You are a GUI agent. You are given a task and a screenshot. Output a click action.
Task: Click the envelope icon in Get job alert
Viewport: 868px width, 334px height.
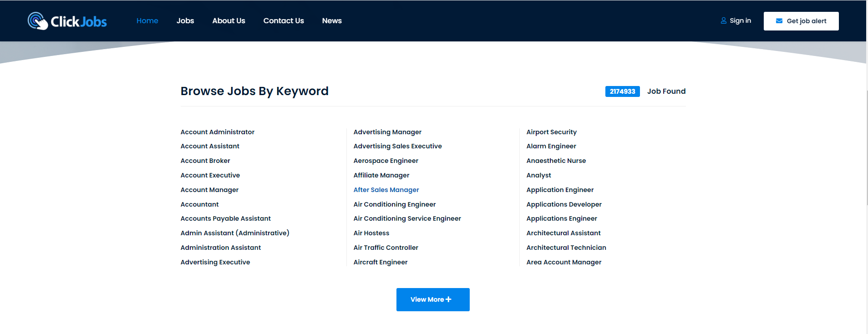tap(779, 21)
